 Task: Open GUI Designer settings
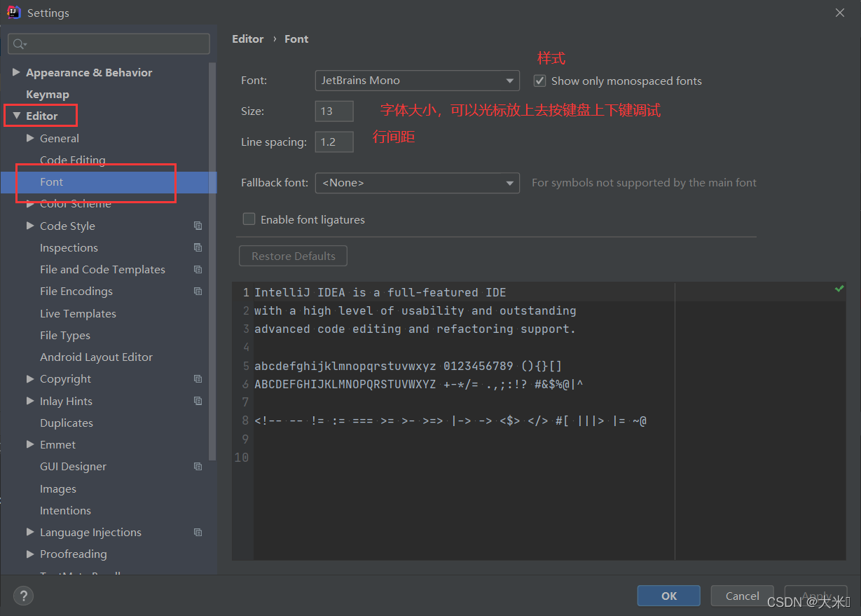[x=73, y=466]
